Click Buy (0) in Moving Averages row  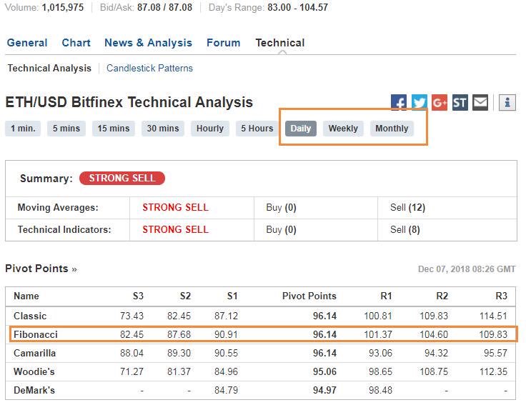(x=281, y=207)
